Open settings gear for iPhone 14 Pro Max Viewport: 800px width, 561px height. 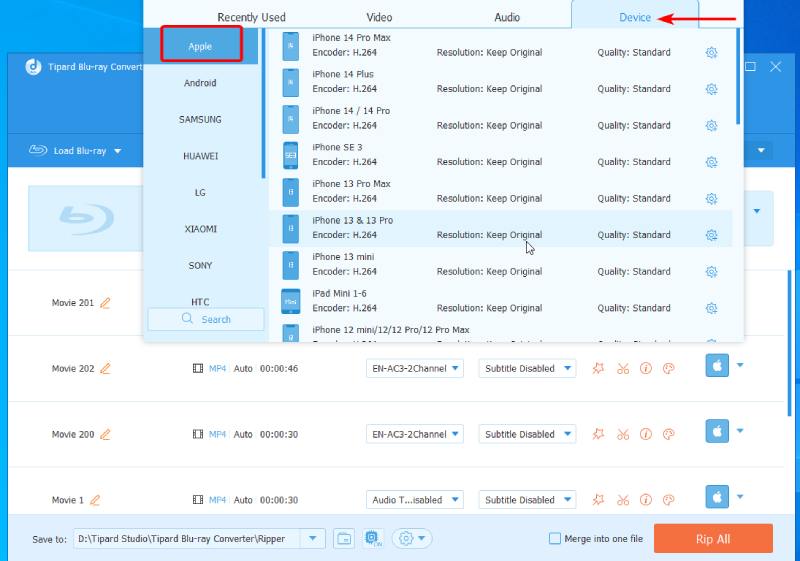point(711,53)
